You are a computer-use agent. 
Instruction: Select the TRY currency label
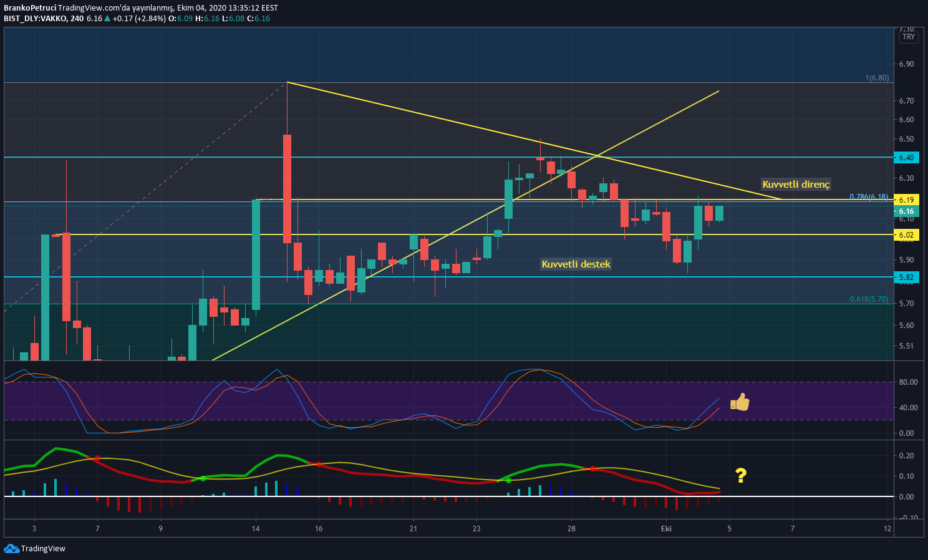click(x=909, y=37)
